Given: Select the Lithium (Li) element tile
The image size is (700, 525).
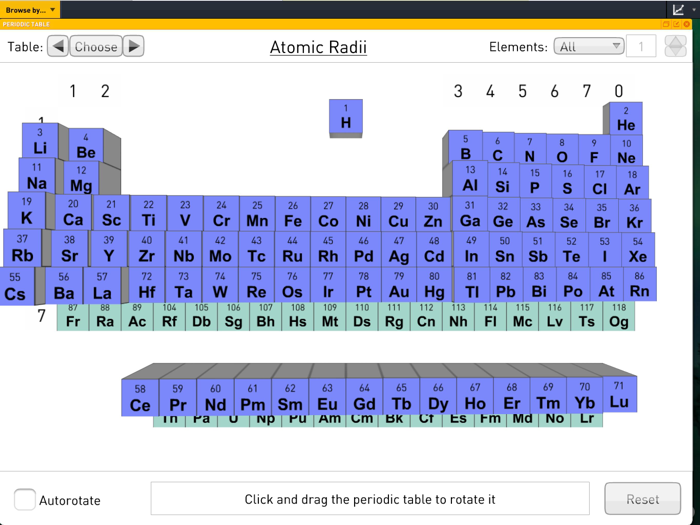Looking at the screenshot, I should [40, 141].
